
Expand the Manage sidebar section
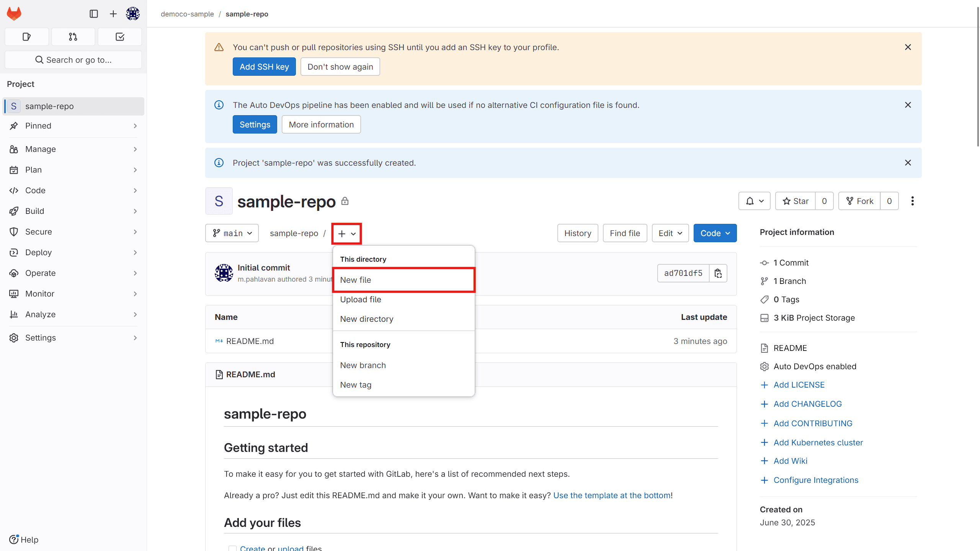(x=73, y=149)
